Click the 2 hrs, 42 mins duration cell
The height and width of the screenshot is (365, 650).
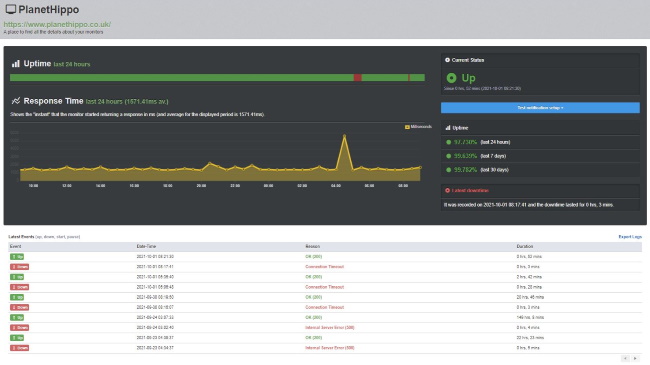[x=529, y=277]
